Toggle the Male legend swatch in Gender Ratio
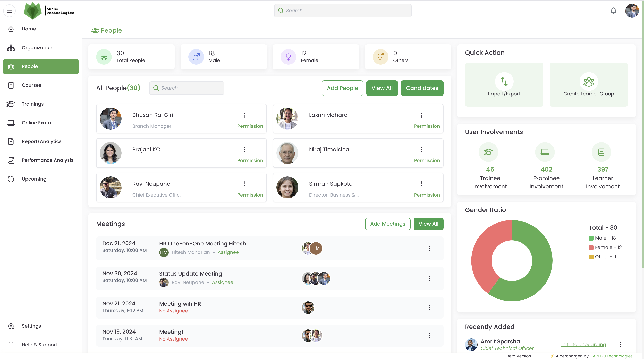This screenshot has width=644, height=359. 591,238
